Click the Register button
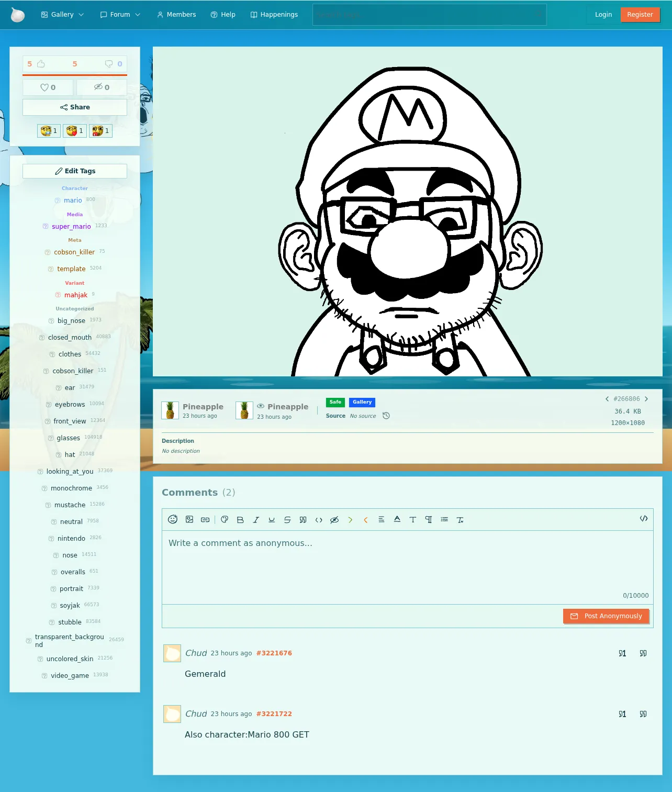Image resolution: width=672 pixels, height=792 pixels. pos(640,15)
